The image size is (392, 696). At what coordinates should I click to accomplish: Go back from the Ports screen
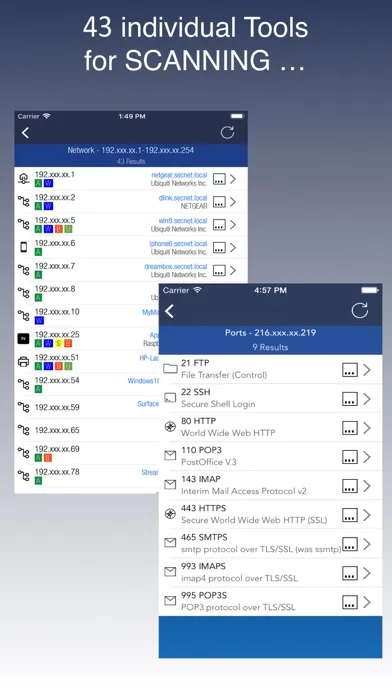click(x=170, y=311)
